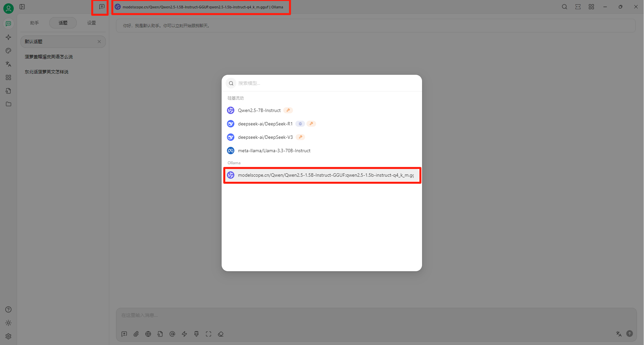Viewport: 644px width, 345px height.
Task: Open settings gear at bottom left
Action: pyautogui.click(x=8, y=336)
